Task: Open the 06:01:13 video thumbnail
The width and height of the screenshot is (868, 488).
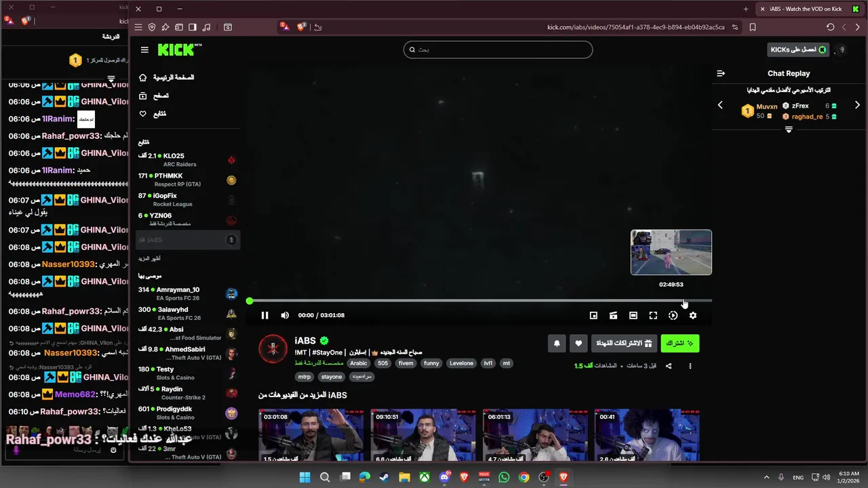Action: point(535,434)
